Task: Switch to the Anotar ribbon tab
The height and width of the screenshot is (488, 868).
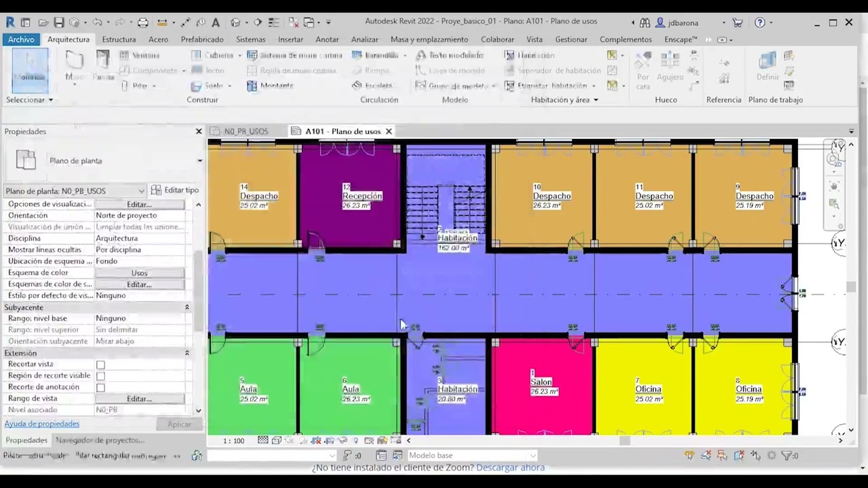Action: click(327, 39)
